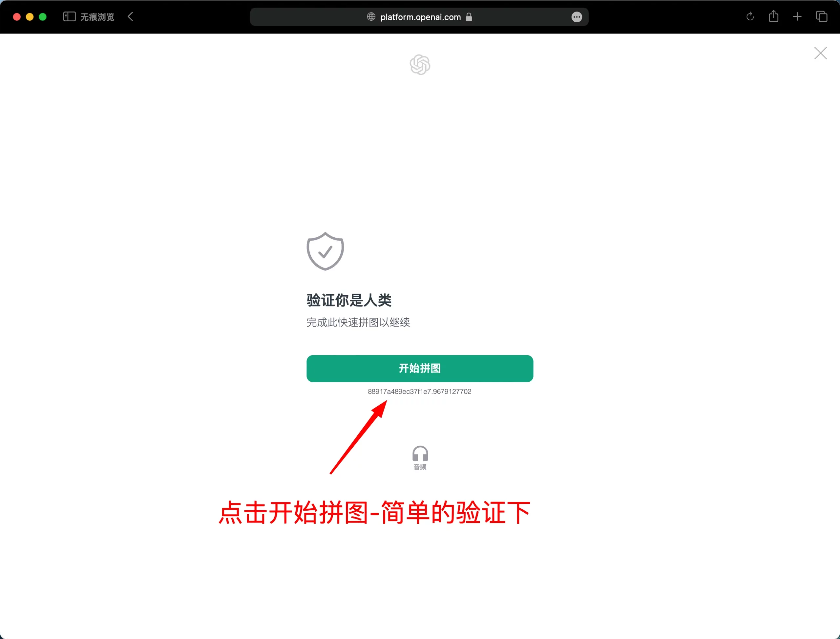Click the lock icon next to the URL
Image resolution: width=840 pixels, height=639 pixels.
[x=469, y=17]
